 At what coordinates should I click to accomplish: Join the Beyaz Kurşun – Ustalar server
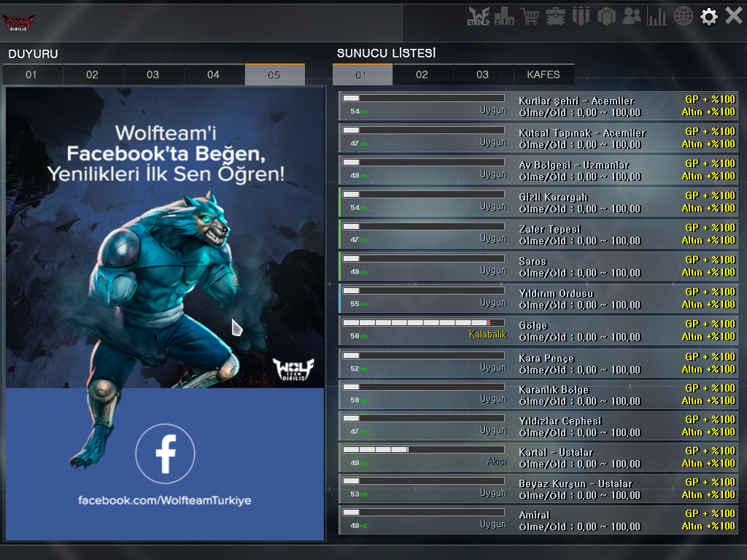(x=538, y=489)
